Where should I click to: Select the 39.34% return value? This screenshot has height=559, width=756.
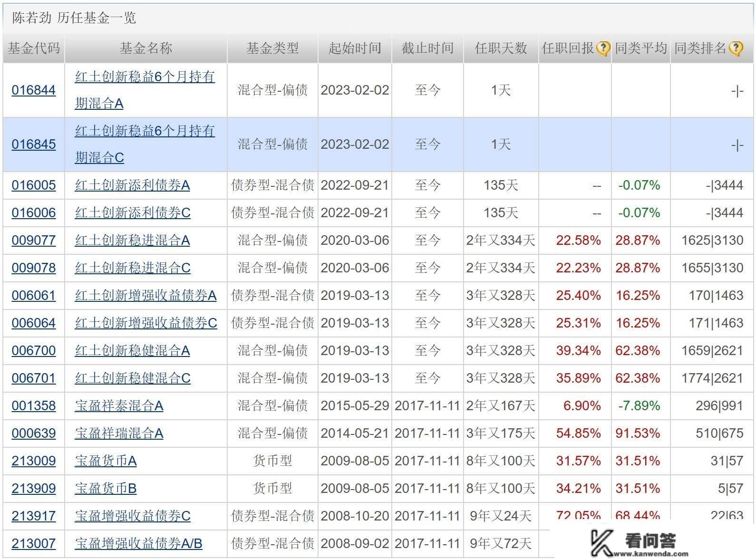pyautogui.click(x=579, y=351)
